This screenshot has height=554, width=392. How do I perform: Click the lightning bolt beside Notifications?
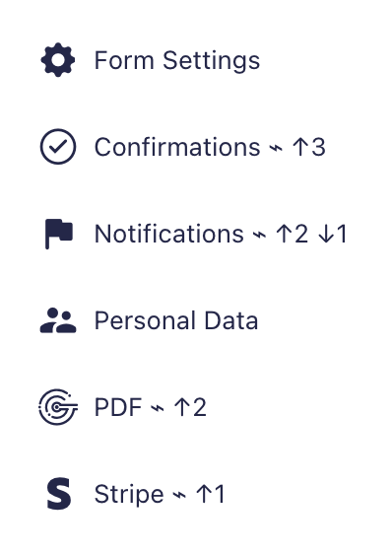pyautogui.click(x=259, y=235)
